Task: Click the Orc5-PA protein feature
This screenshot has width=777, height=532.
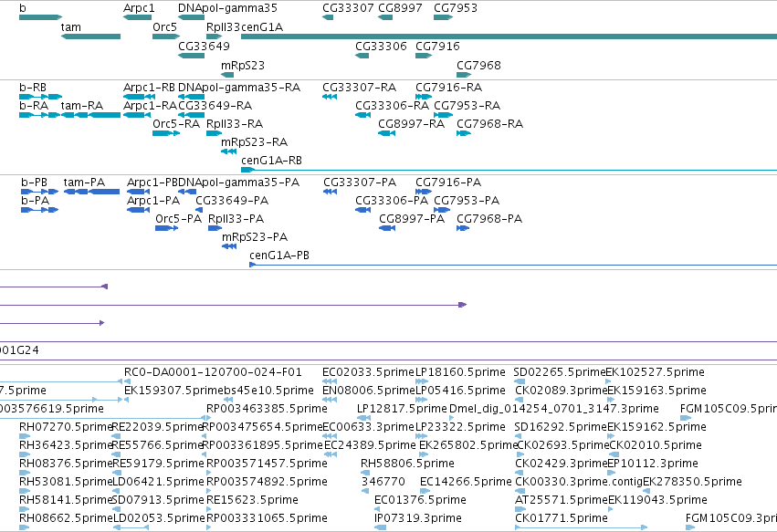Action: (x=166, y=228)
